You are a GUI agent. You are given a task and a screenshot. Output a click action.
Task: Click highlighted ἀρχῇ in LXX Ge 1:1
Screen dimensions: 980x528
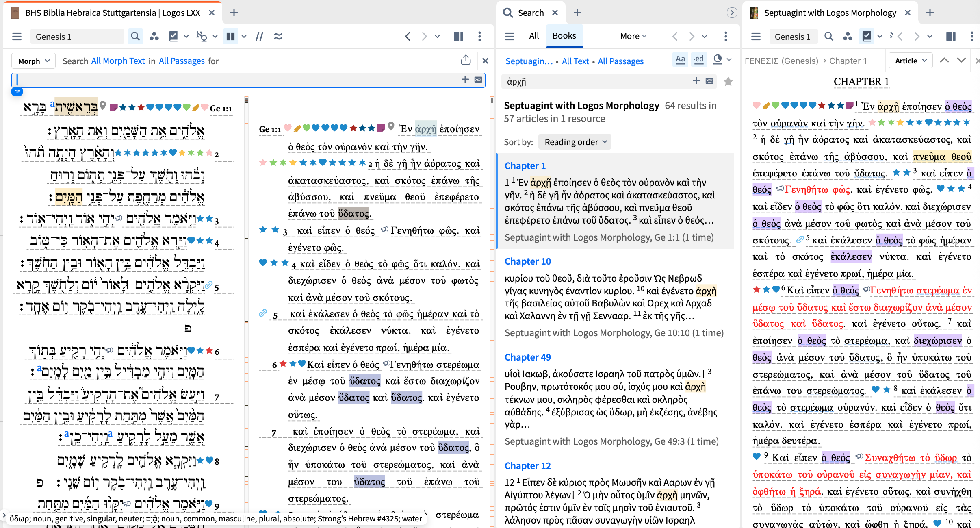[425, 129]
